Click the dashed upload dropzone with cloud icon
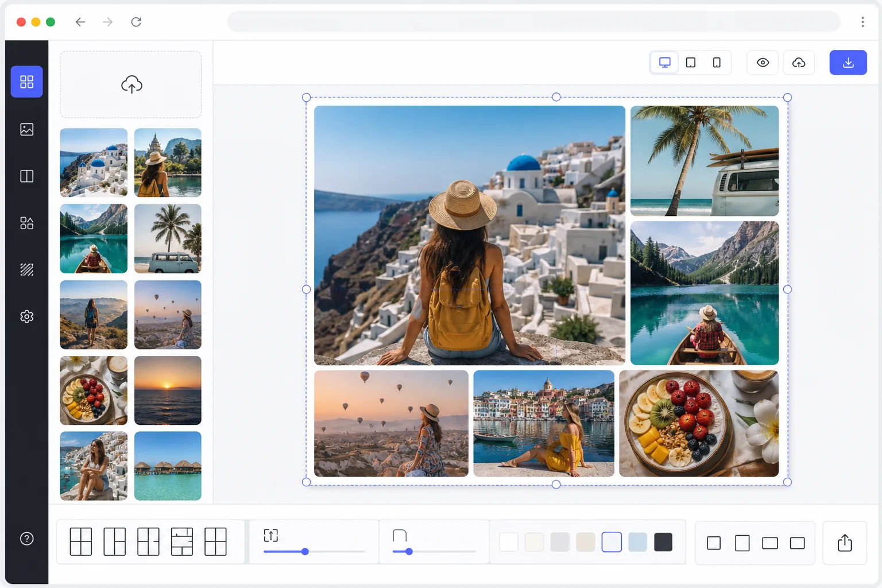Screen dimensions: 882x588 pos(131,84)
